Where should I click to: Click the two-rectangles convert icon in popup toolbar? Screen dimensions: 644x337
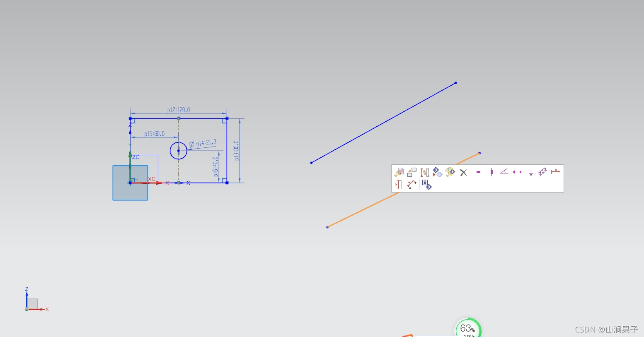click(412, 172)
